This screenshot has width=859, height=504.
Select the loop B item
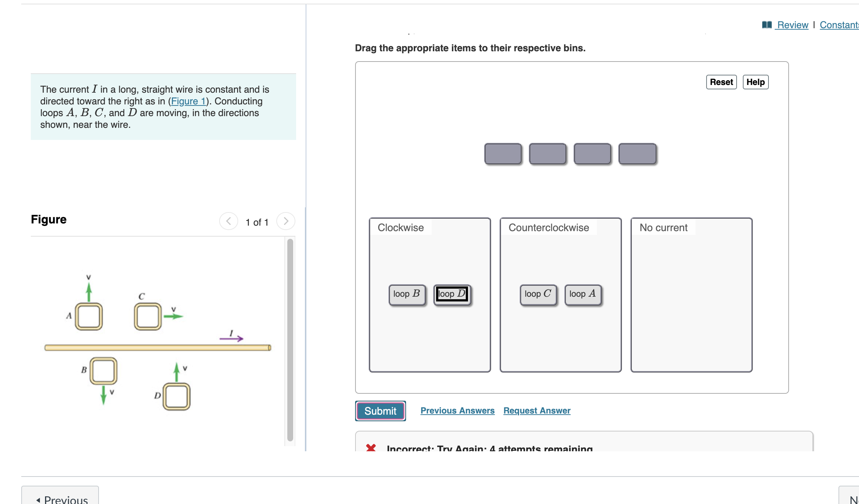tap(407, 294)
